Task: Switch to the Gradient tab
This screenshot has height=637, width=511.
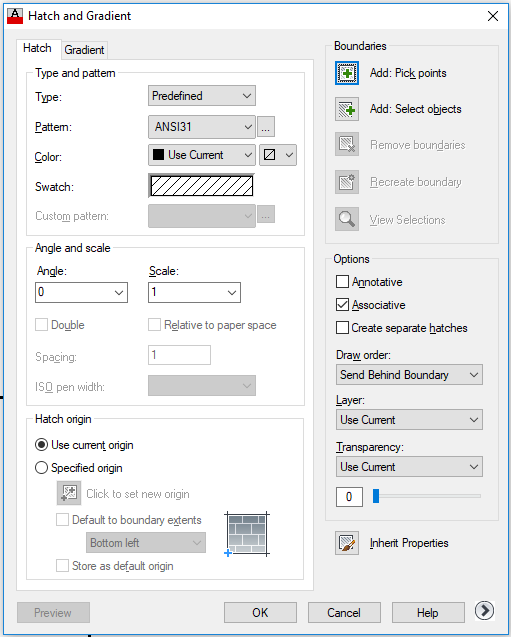Action: (x=84, y=50)
